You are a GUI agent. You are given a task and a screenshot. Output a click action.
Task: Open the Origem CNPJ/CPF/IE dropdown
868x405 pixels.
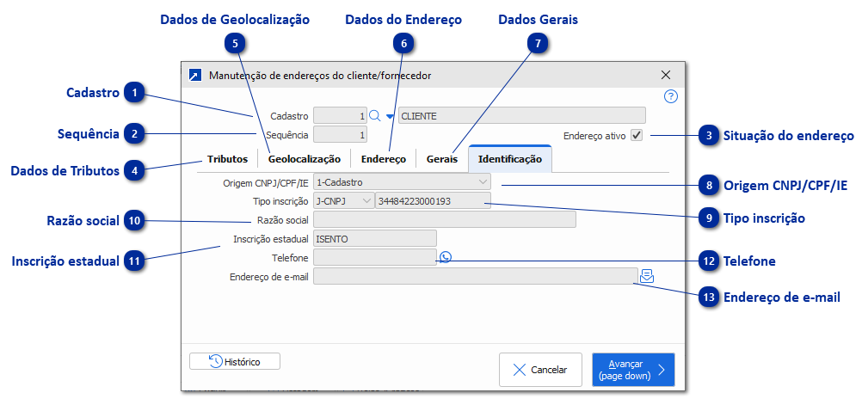pyautogui.click(x=402, y=181)
